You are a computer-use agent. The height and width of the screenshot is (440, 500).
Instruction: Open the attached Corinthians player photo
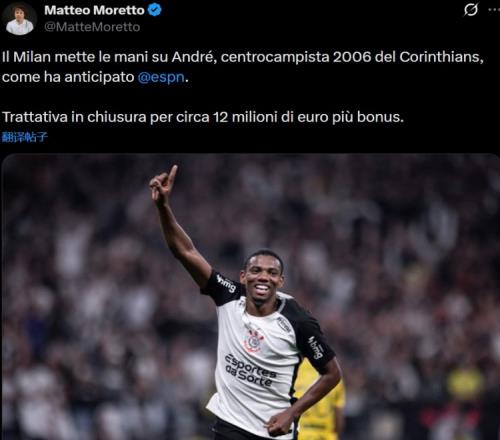250,297
